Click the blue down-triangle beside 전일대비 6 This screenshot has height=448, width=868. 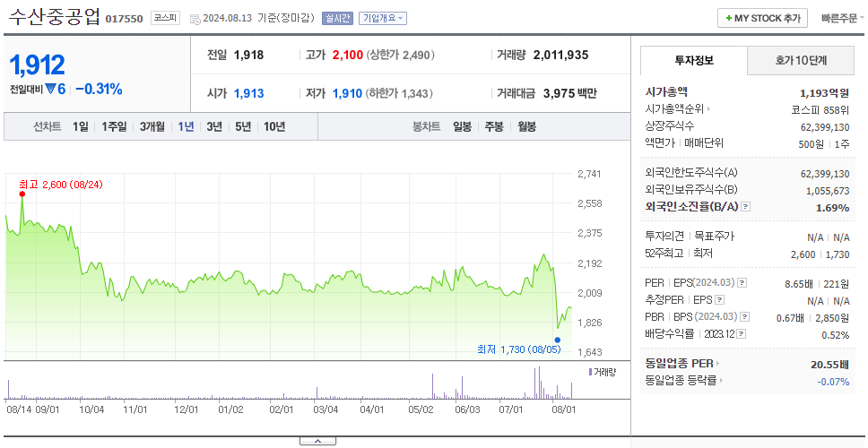coord(50,89)
